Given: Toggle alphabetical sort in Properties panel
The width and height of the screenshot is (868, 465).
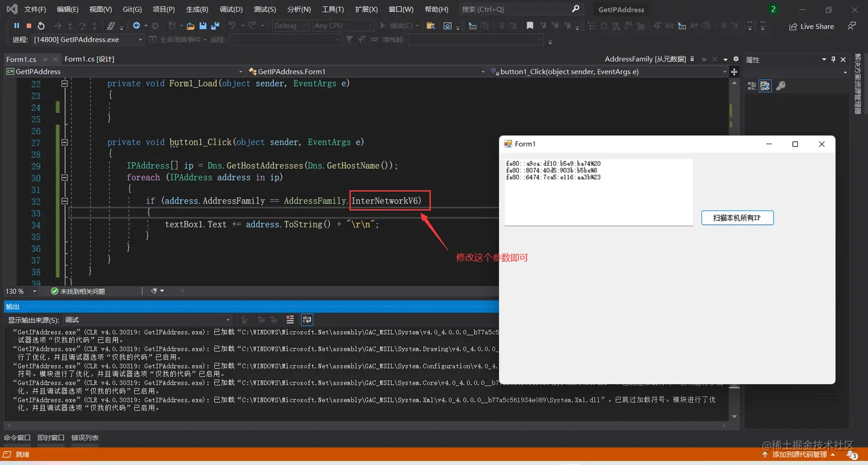Looking at the screenshot, I should click(x=765, y=86).
